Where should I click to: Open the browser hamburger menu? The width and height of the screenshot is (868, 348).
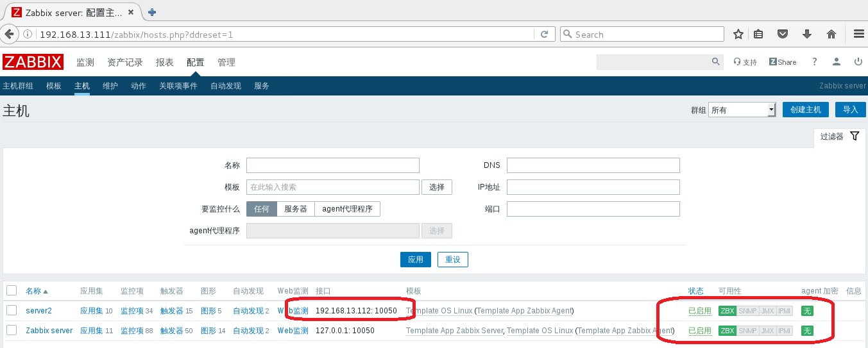(x=858, y=34)
